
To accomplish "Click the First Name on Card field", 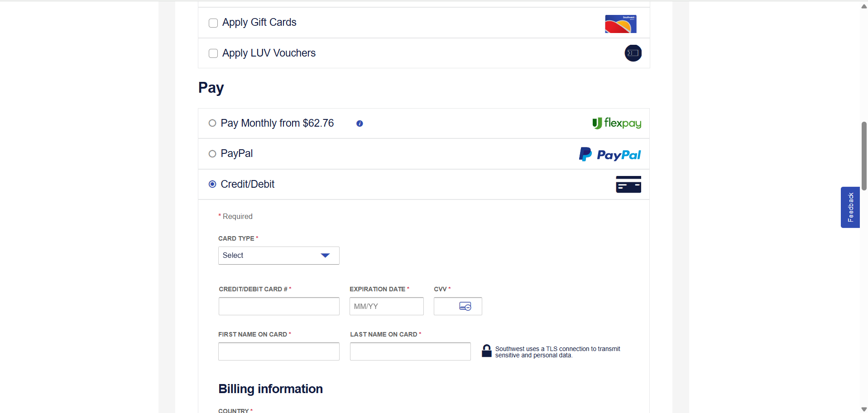I will 278,351.
